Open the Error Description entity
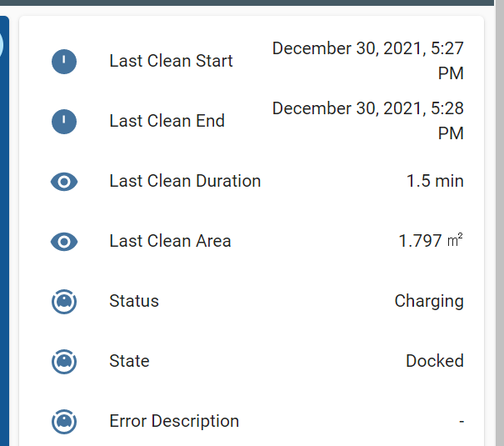Viewport: 504px width, 446px height. [174, 421]
